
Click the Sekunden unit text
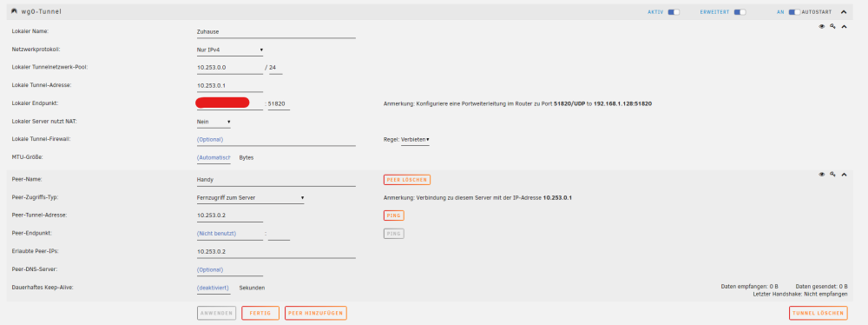point(252,288)
